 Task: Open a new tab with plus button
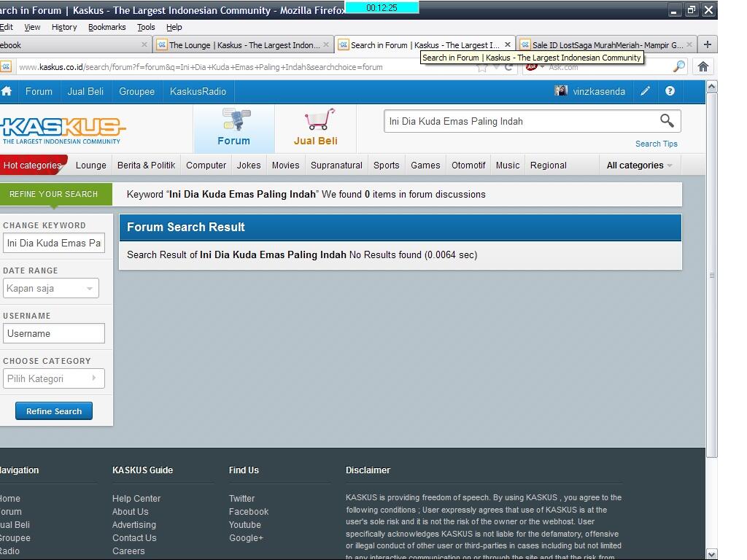708,44
